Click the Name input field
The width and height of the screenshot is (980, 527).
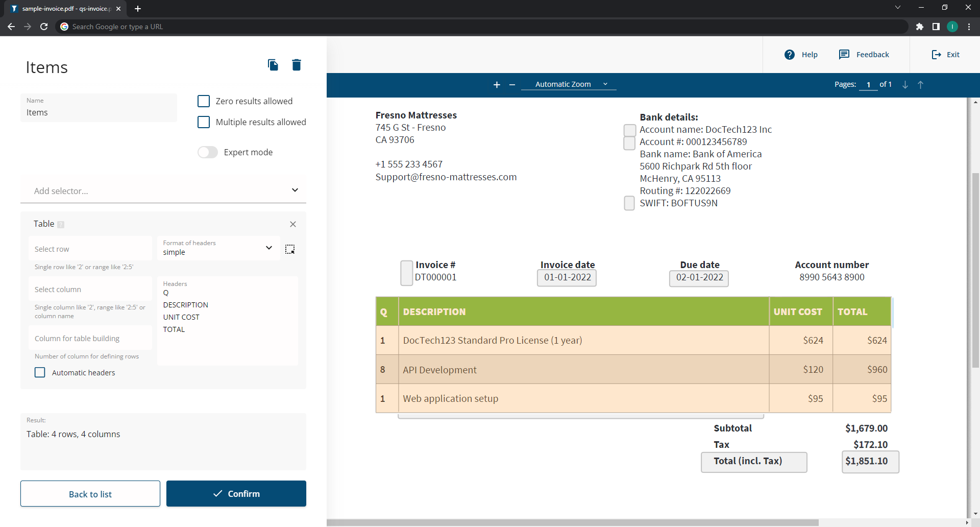99,107
